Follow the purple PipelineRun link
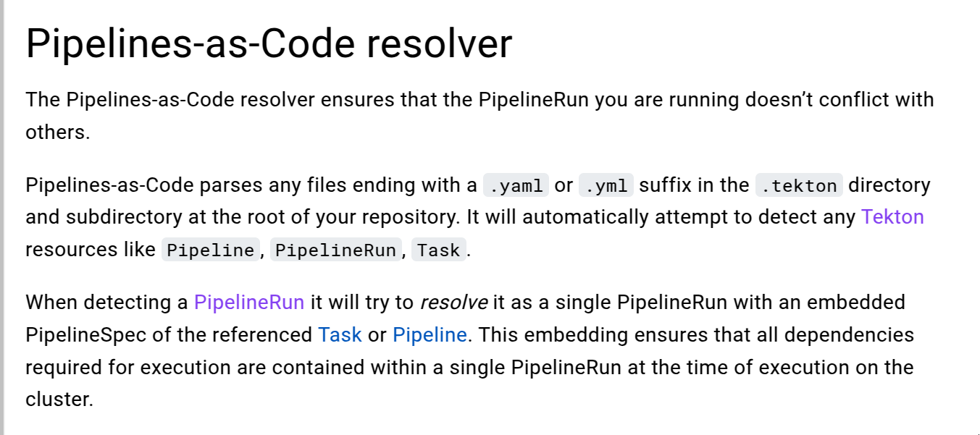The height and width of the screenshot is (435, 980). click(249, 302)
